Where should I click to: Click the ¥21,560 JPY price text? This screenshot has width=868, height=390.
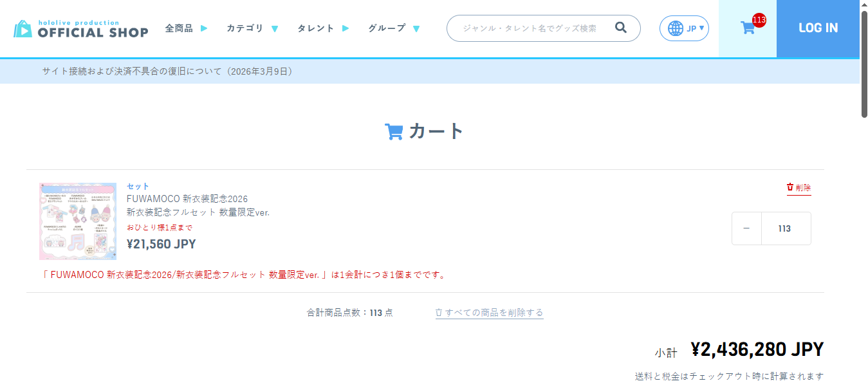(x=162, y=244)
